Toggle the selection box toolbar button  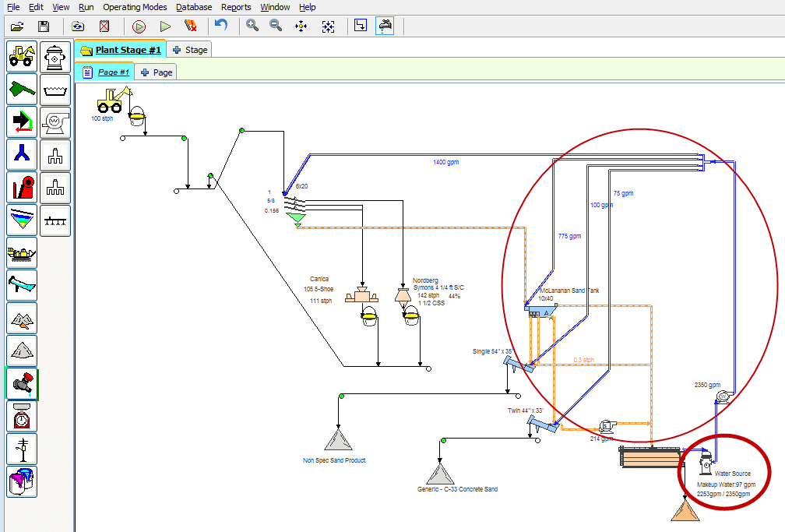(x=360, y=26)
